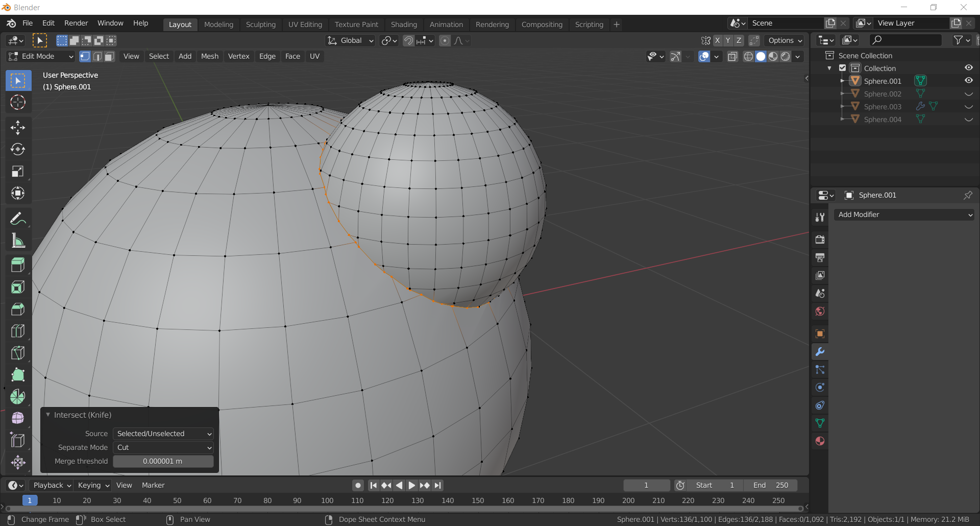Screen dimensions: 980x526
Task: Activate the Rotate tool
Action: [18, 149]
